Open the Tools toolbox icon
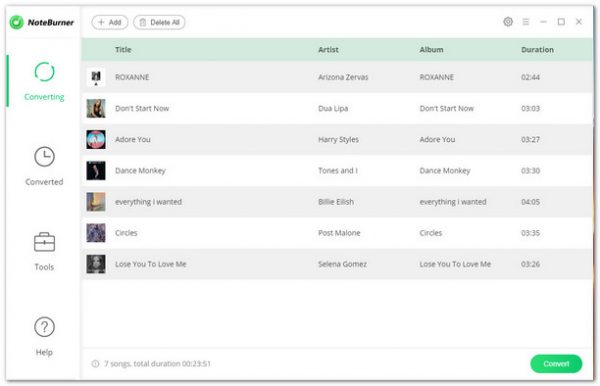 (x=44, y=242)
